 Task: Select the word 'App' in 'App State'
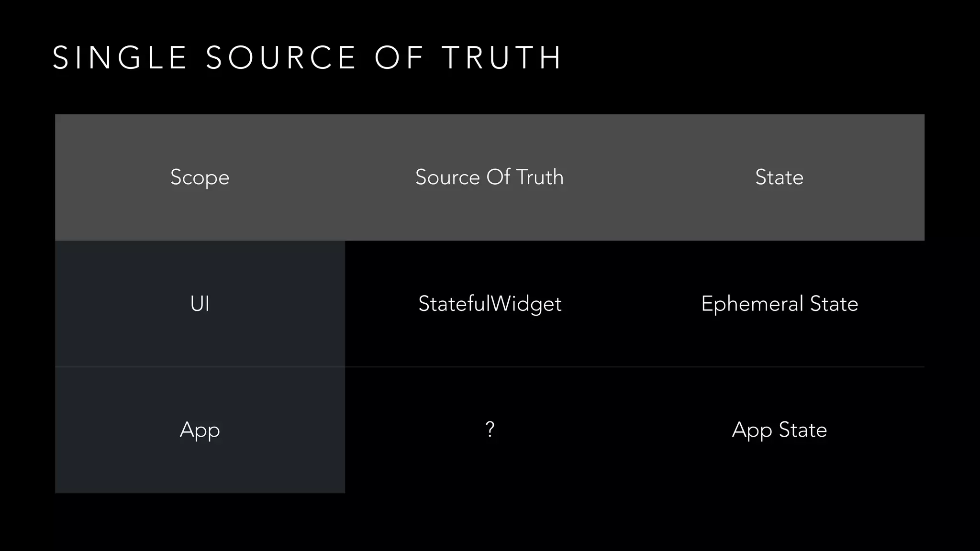coord(752,430)
